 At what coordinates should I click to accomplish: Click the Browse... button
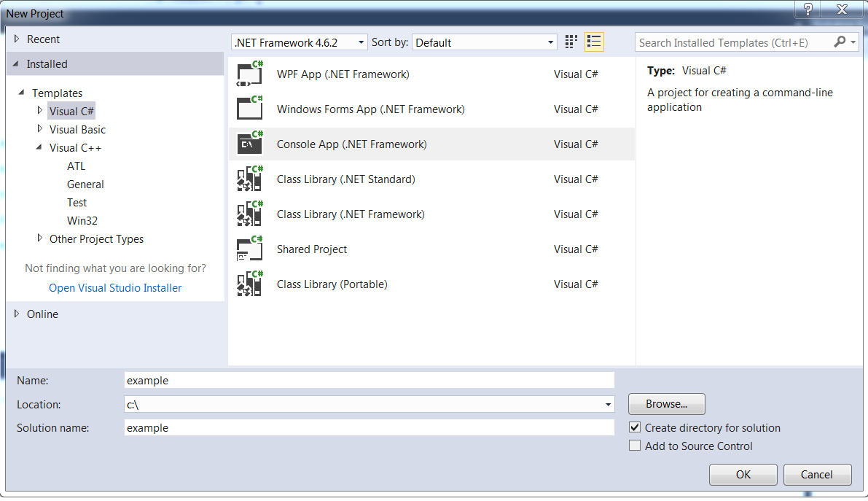(667, 404)
